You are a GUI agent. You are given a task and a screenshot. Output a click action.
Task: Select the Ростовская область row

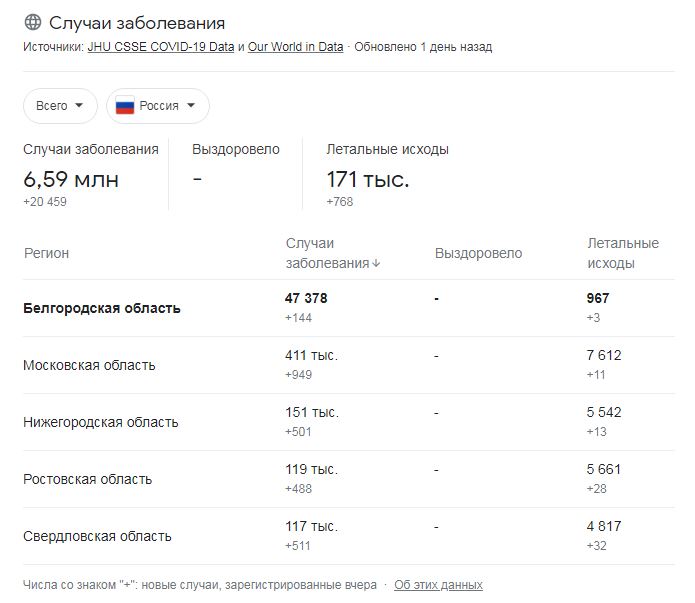pos(349,479)
